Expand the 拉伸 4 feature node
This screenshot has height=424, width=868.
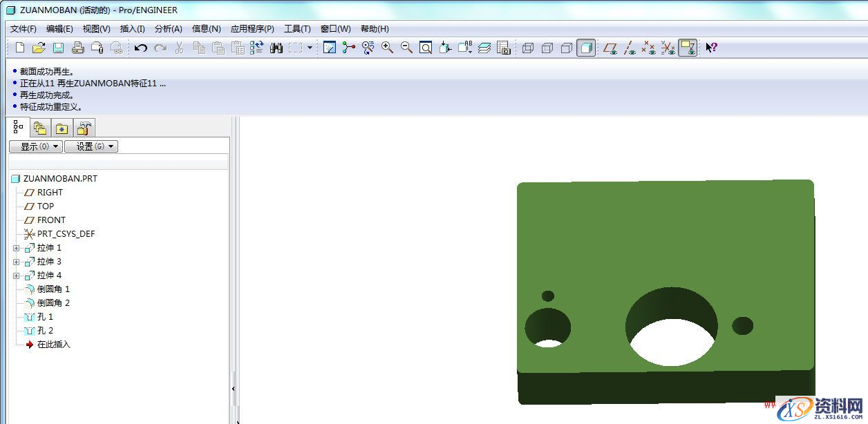[x=17, y=276]
